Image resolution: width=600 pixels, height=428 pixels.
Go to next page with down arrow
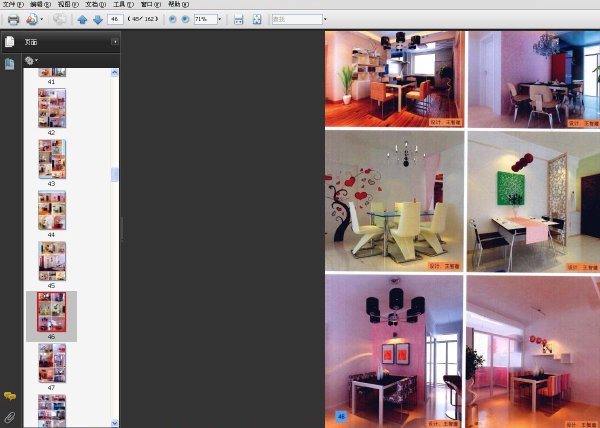tap(98, 20)
